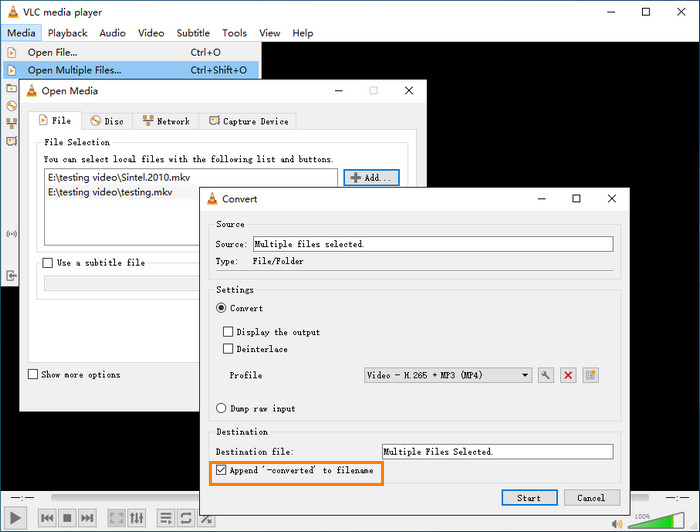Click the shuffle icon in controls

pyautogui.click(x=205, y=519)
